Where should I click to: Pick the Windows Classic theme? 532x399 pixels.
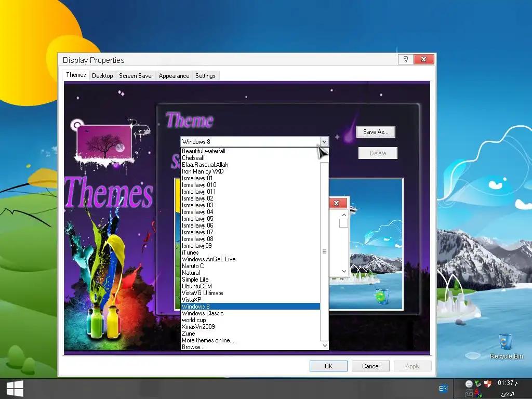(251, 313)
